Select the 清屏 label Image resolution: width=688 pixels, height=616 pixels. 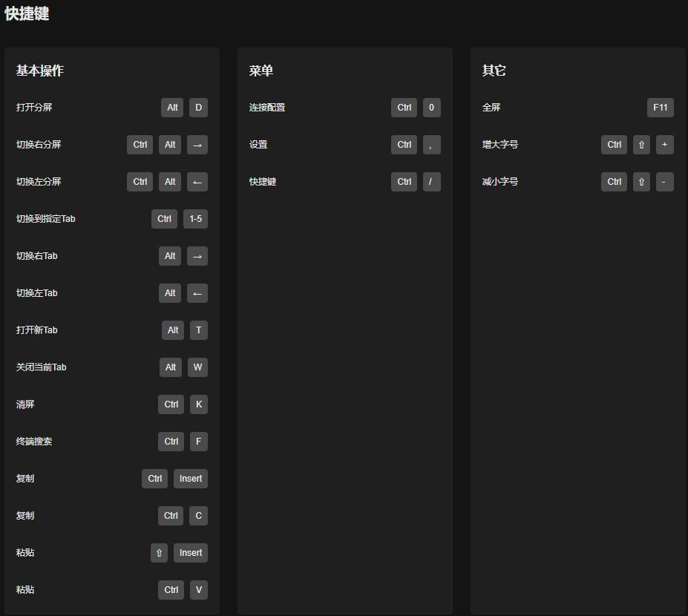click(x=25, y=404)
